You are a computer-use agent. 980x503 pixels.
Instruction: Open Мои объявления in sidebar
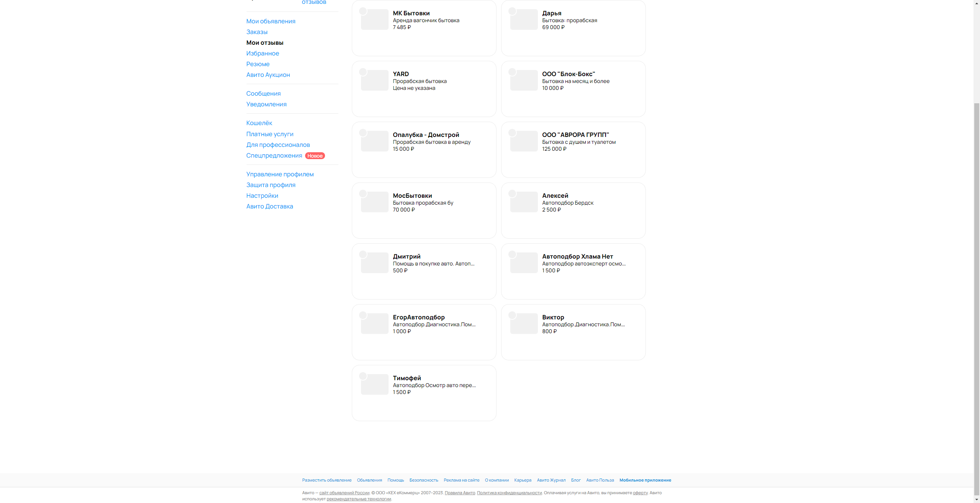point(271,21)
